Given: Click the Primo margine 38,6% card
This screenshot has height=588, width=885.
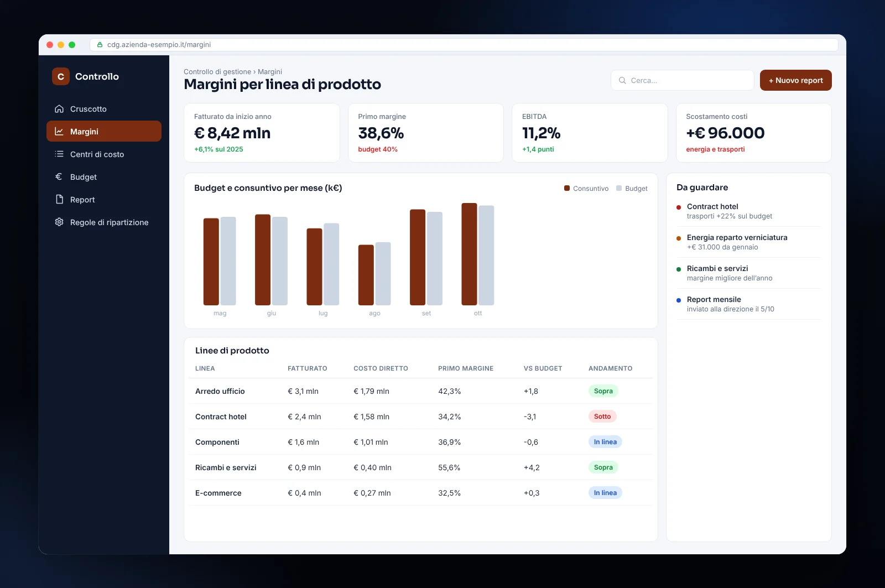Looking at the screenshot, I should [x=425, y=133].
